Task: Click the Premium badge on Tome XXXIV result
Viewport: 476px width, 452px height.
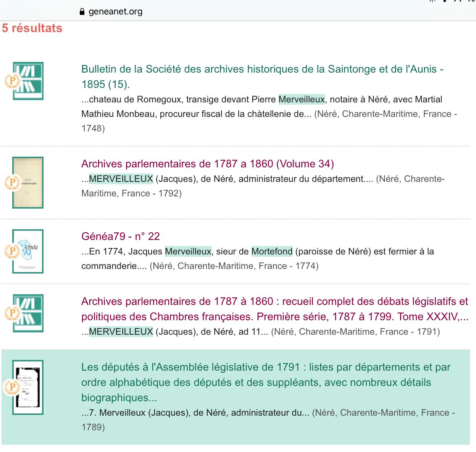Action: 12,313
